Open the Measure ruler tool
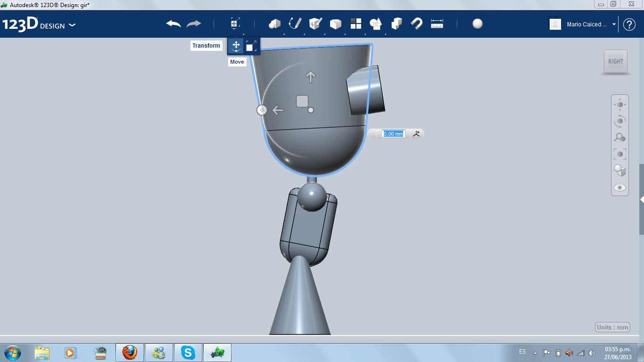The width and height of the screenshot is (644, 362). 437,24
